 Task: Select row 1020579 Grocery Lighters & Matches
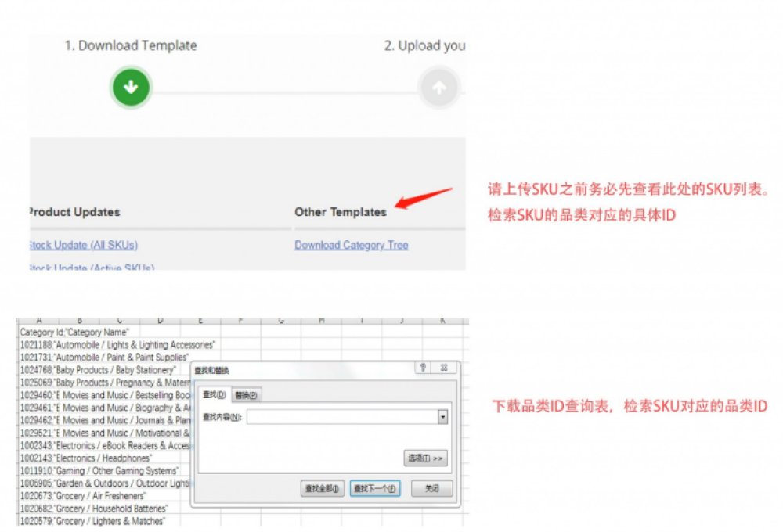point(92,521)
